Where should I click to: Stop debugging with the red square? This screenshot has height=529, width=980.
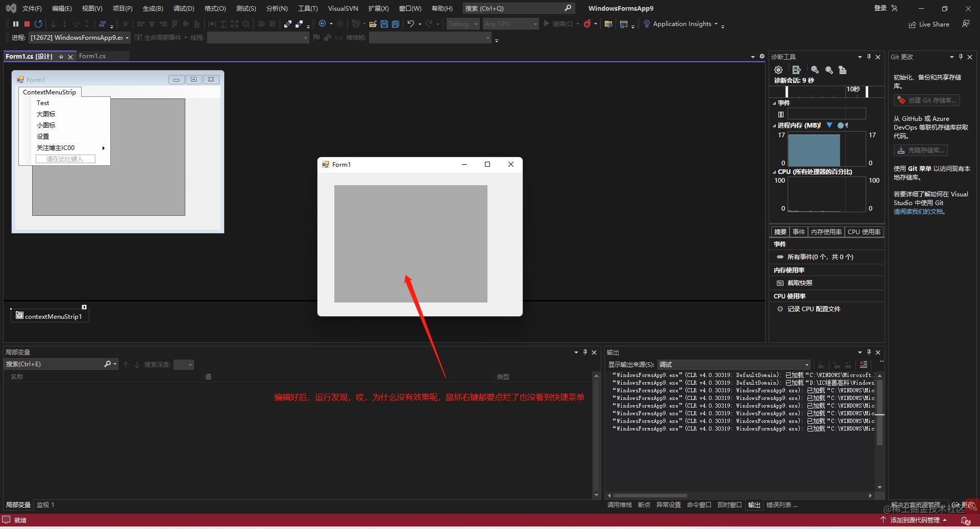point(27,24)
